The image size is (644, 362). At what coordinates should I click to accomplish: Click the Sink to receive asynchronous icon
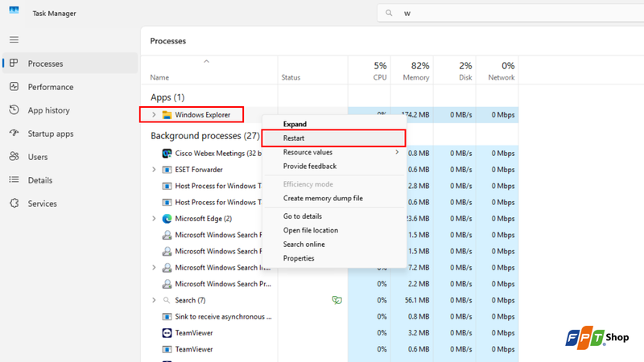[167, 317]
